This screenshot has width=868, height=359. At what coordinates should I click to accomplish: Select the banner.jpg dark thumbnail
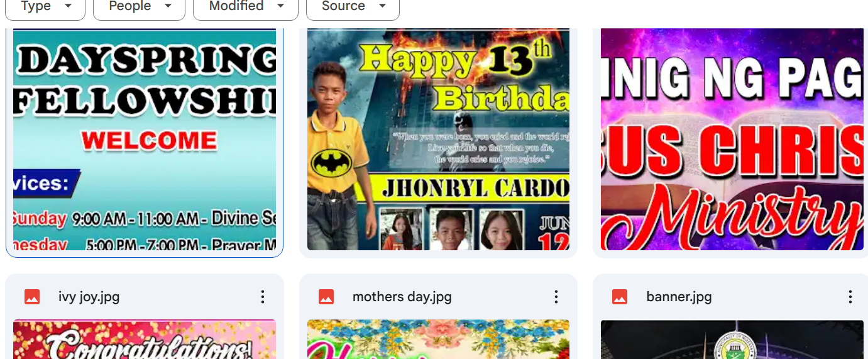click(x=732, y=340)
